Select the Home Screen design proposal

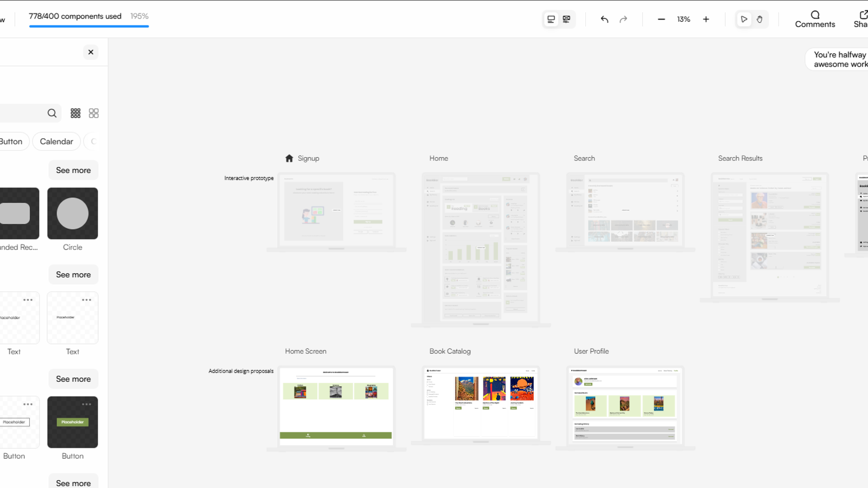point(336,408)
